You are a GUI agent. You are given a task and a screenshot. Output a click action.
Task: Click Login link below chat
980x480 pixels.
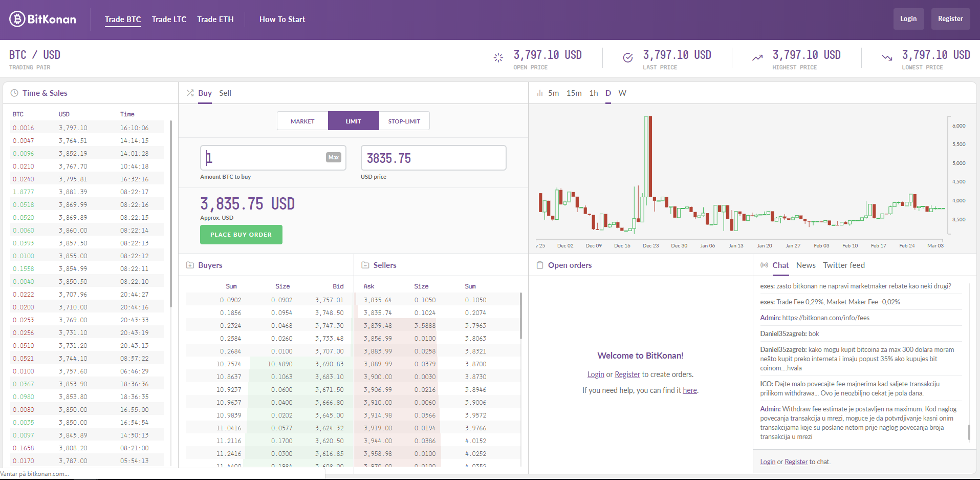point(768,462)
